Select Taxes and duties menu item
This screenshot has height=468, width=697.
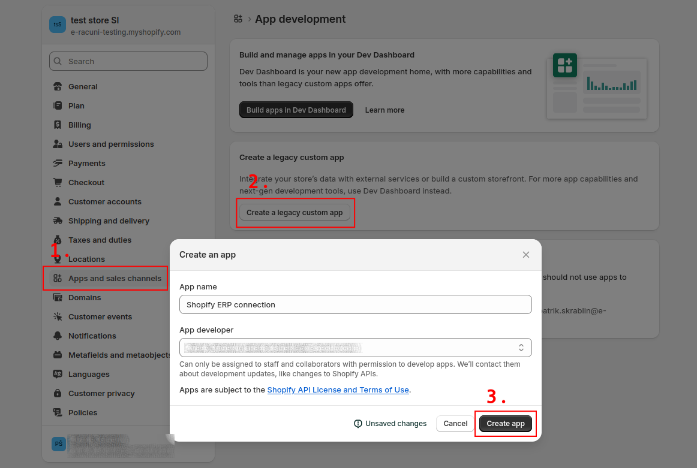tap(99, 240)
